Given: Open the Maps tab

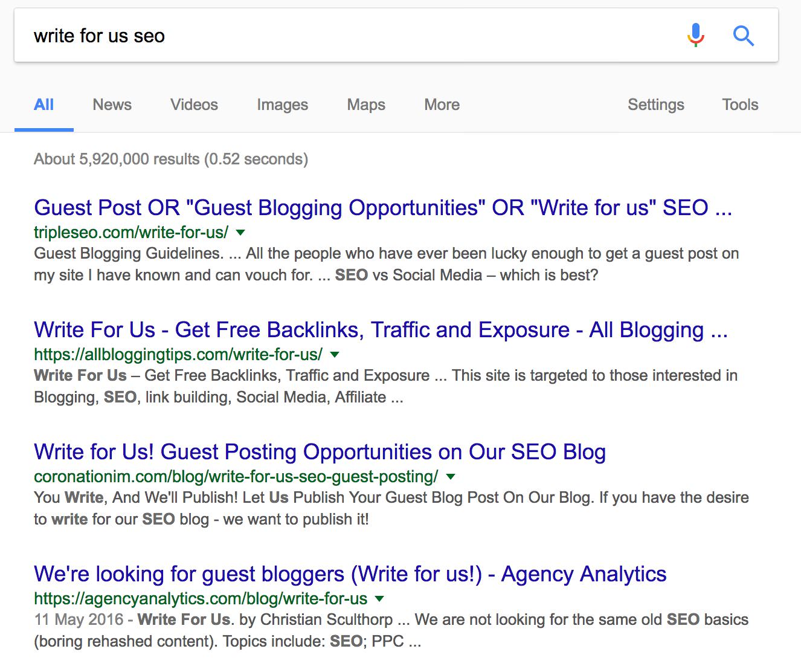Looking at the screenshot, I should coord(366,105).
